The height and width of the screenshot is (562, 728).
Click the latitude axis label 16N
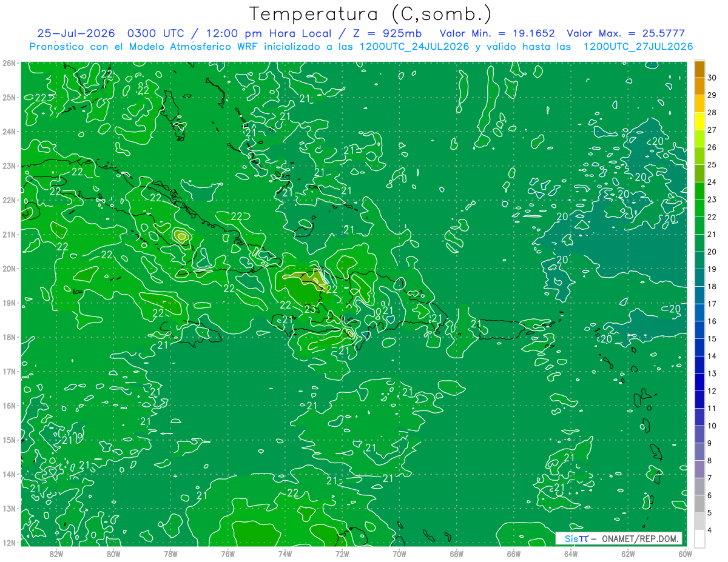tap(8, 406)
